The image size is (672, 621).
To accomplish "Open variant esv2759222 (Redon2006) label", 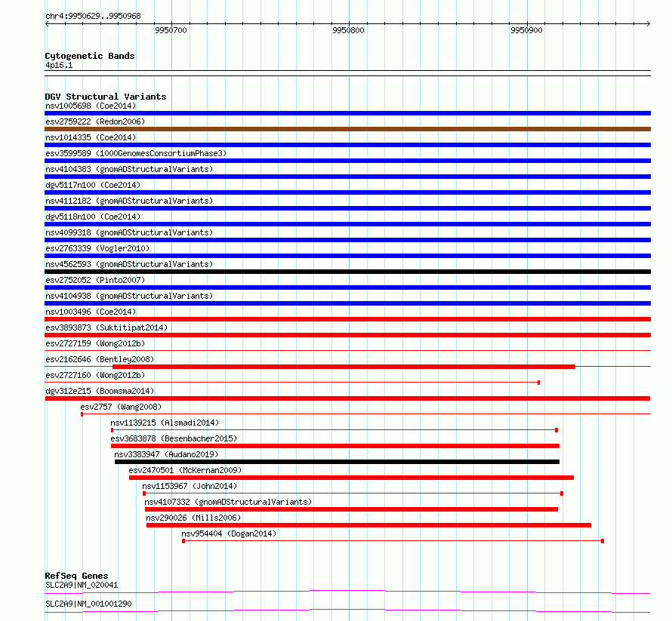I will pos(95,121).
